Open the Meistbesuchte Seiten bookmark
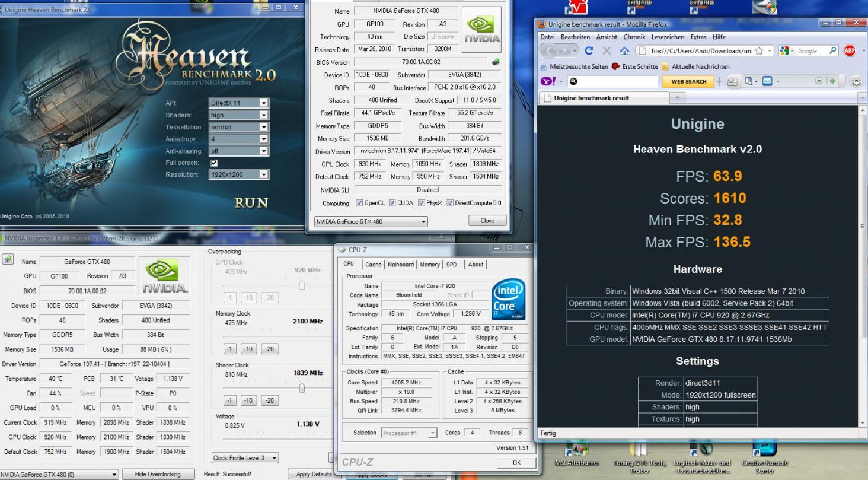 (x=574, y=66)
